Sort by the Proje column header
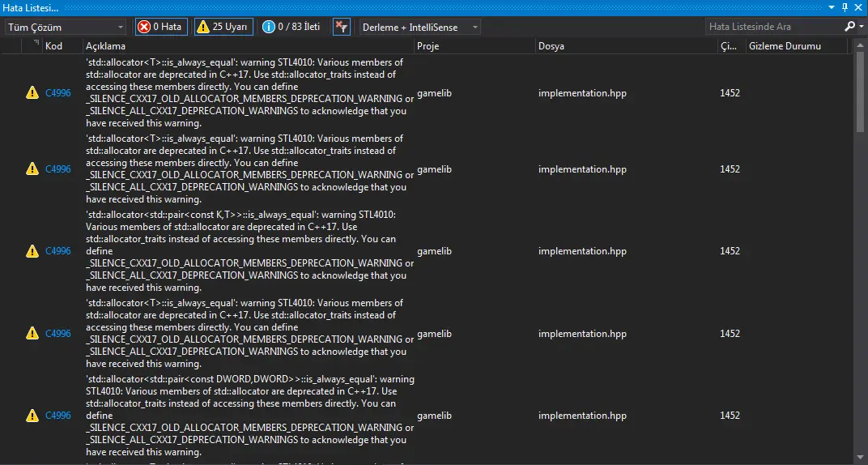The image size is (868, 465). coord(428,46)
